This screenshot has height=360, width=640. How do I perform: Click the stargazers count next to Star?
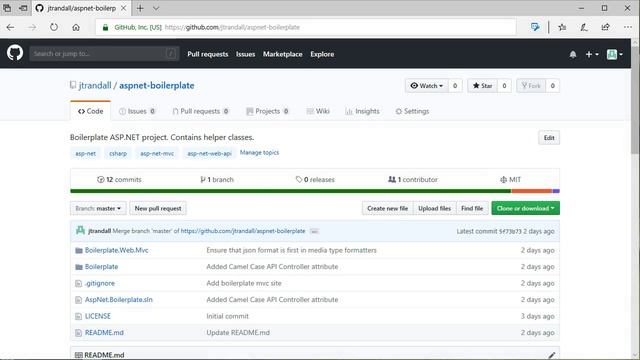504,86
